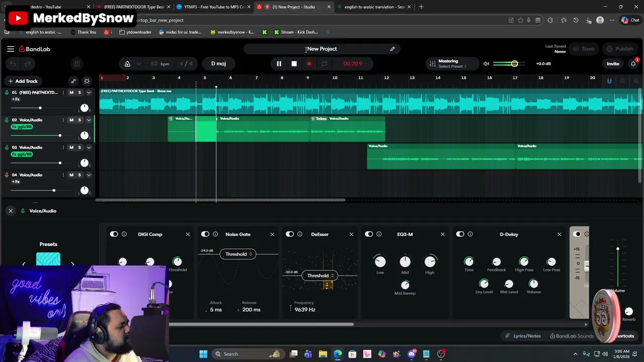Switch to New Project Studio browser tab

[293, 7]
